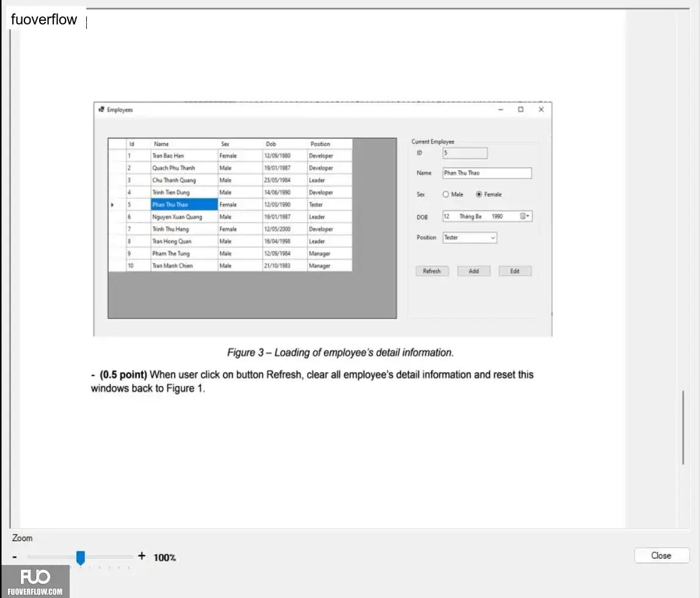Image resolution: width=700 pixels, height=598 pixels.
Task: Click the Employees window minimize icon
Action: pos(501,109)
